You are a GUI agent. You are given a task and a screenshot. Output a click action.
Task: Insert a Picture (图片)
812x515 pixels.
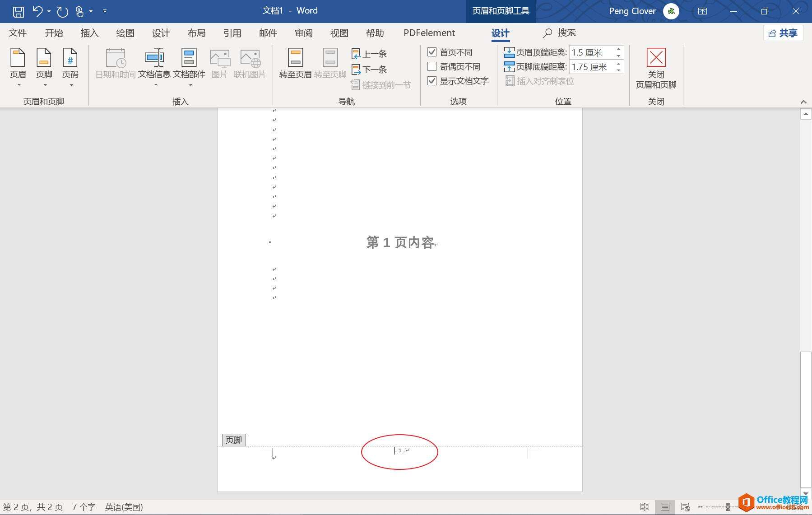220,64
